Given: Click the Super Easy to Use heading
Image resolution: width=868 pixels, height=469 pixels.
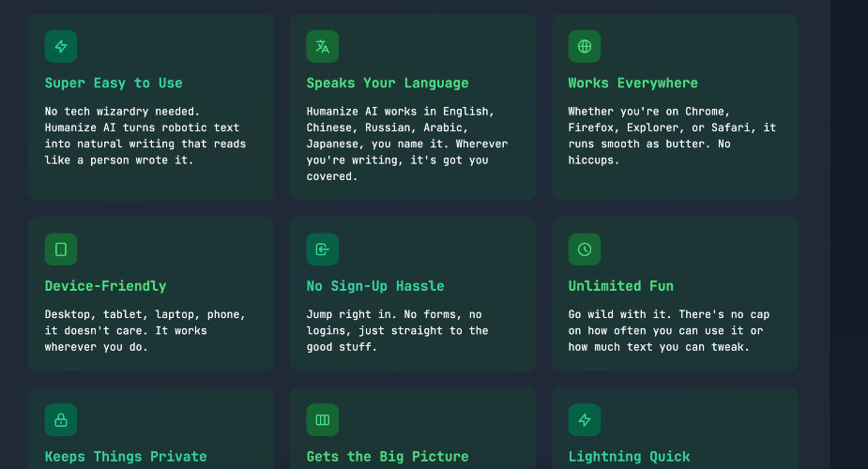Looking at the screenshot, I should (x=114, y=83).
